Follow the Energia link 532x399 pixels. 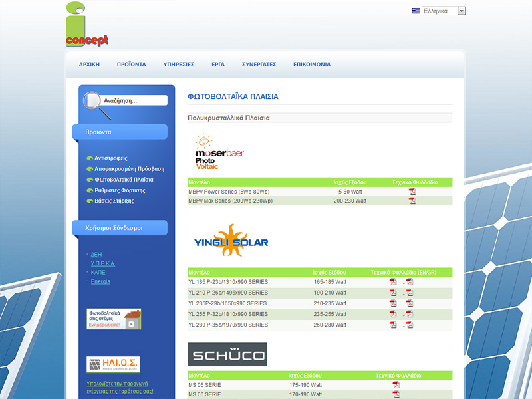pos(100,281)
